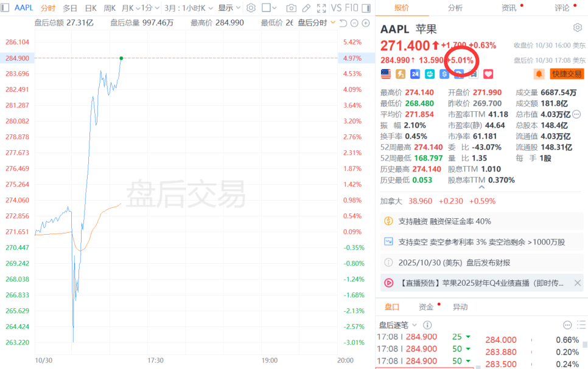
Task: Open the 苹果2025财年Q4业绩直播 announcement
Action: tap(481, 283)
